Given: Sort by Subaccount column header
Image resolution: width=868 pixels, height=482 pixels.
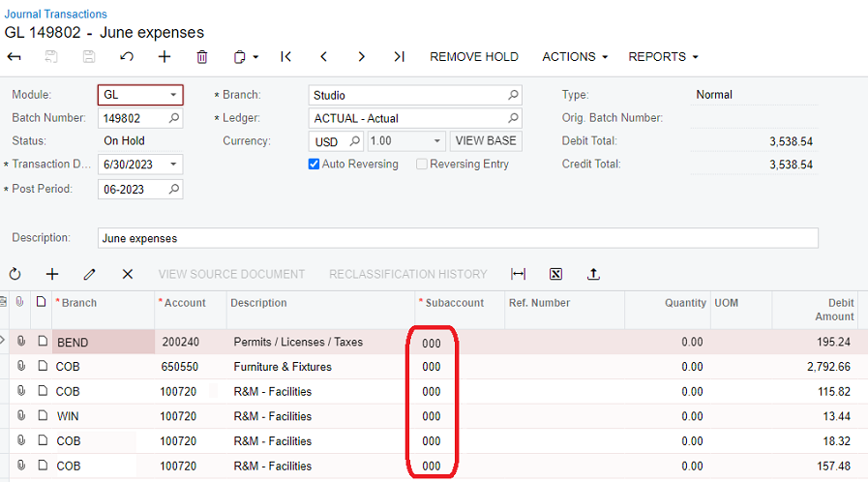Looking at the screenshot, I should coord(455,303).
